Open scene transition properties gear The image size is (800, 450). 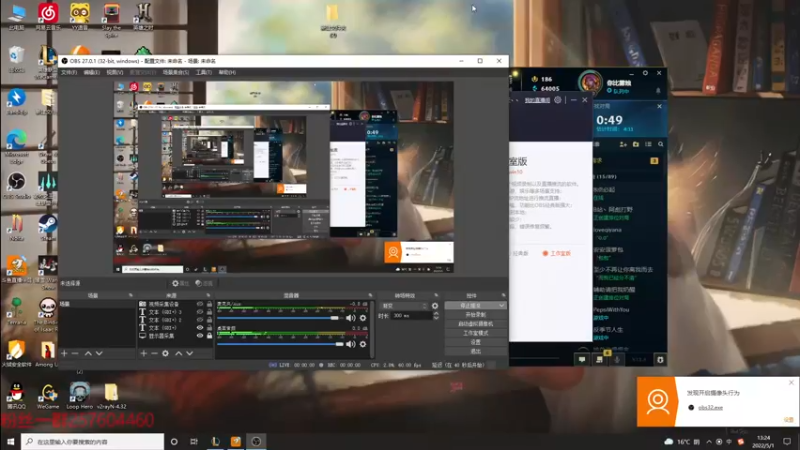[x=435, y=306]
